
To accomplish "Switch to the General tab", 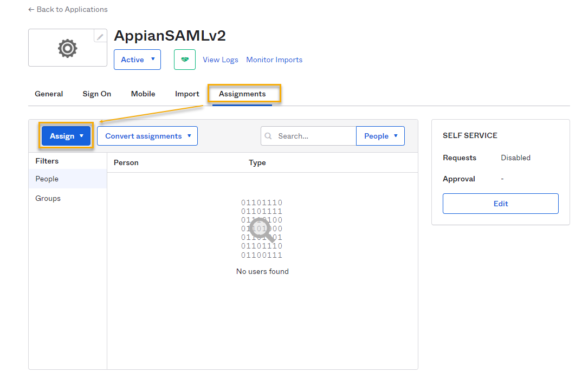I will [49, 94].
